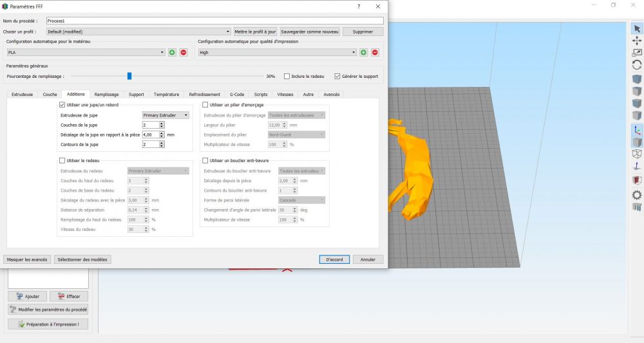
Task: Open the cross section view tool
Action: click(637, 180)
